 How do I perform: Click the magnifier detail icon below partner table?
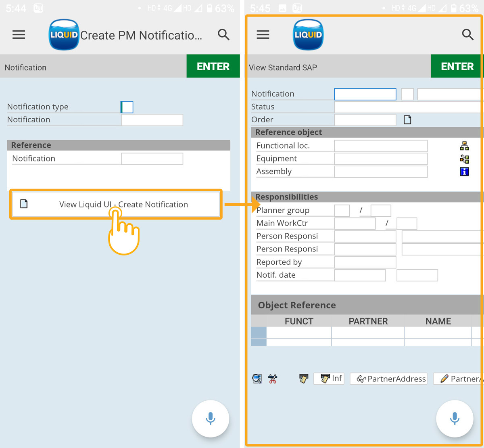[257, 379]
